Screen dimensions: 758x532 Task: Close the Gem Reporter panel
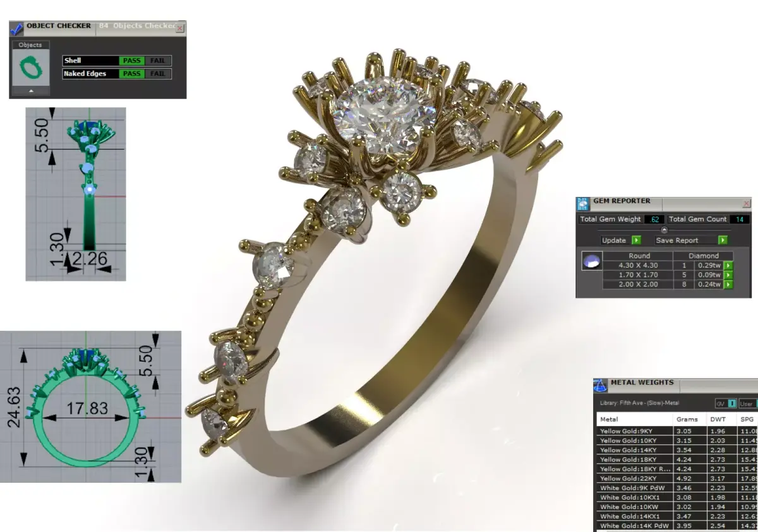point(747,203)
